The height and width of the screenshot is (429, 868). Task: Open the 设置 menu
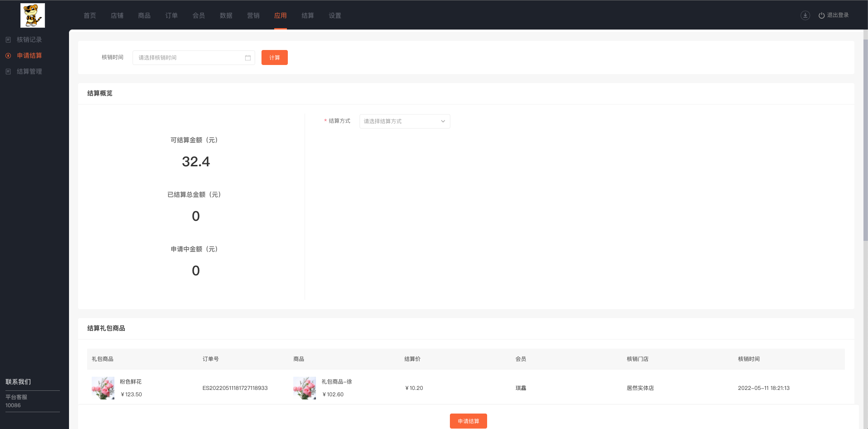click(x=335, y=15)
